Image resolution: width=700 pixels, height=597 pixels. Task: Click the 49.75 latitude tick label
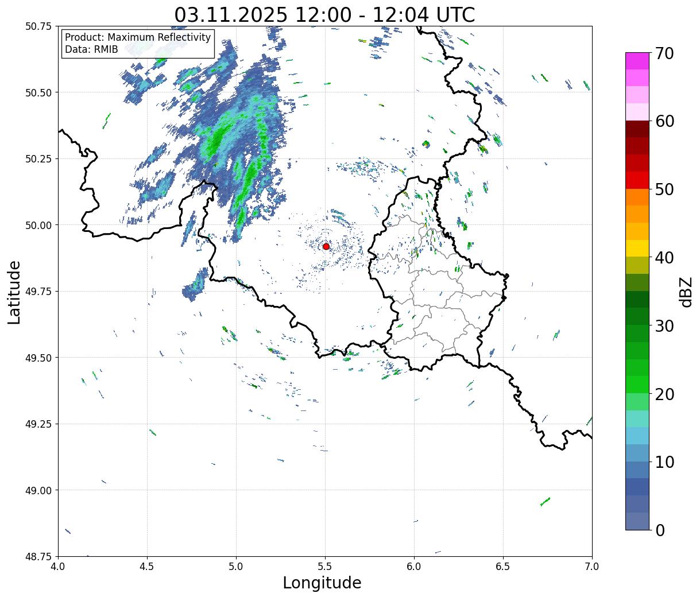coord(38,291)
